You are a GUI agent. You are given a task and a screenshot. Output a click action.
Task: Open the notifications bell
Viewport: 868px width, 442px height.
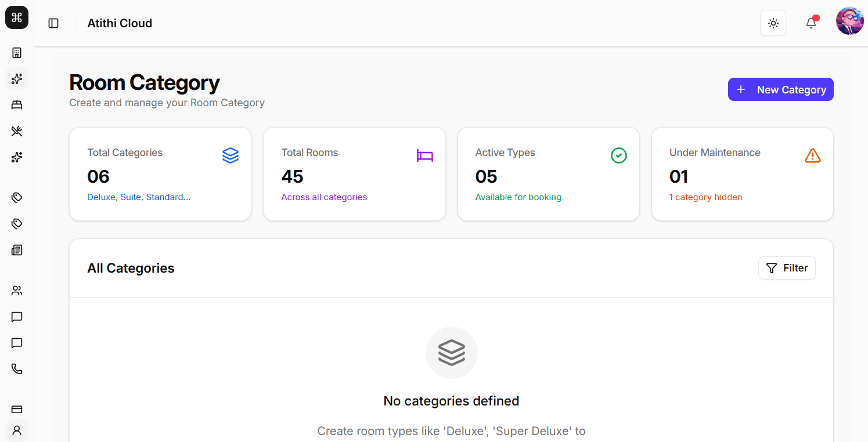click(811, 23)
